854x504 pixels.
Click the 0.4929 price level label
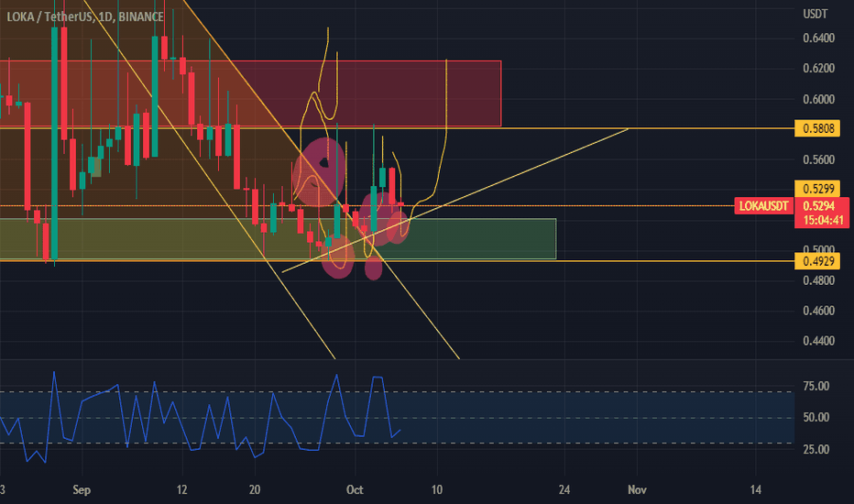pyautogui.click(x=817, y=261)
